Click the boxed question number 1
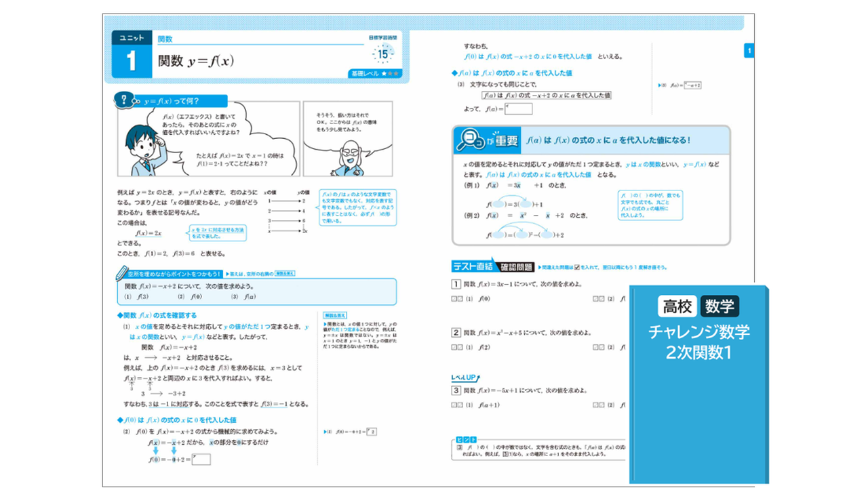Screen dimensions: 868x488 tap(456, 284)
